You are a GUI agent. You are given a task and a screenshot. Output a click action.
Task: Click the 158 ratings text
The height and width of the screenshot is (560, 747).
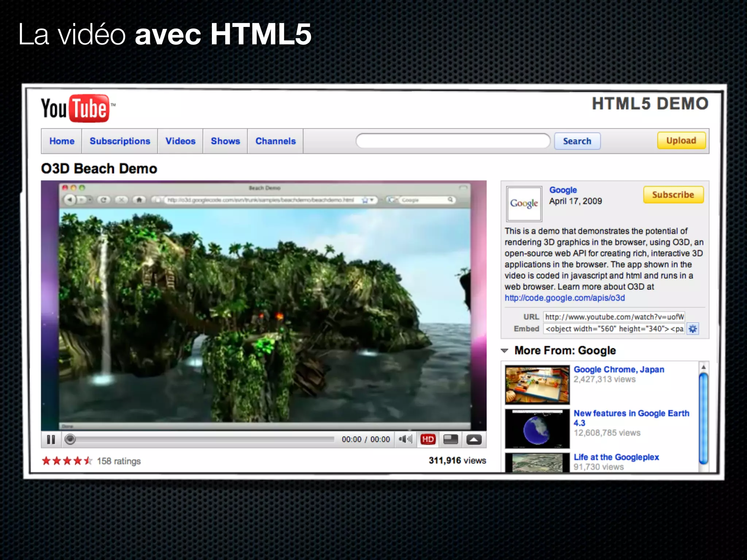pyautogui.click(x=119, y=461)
